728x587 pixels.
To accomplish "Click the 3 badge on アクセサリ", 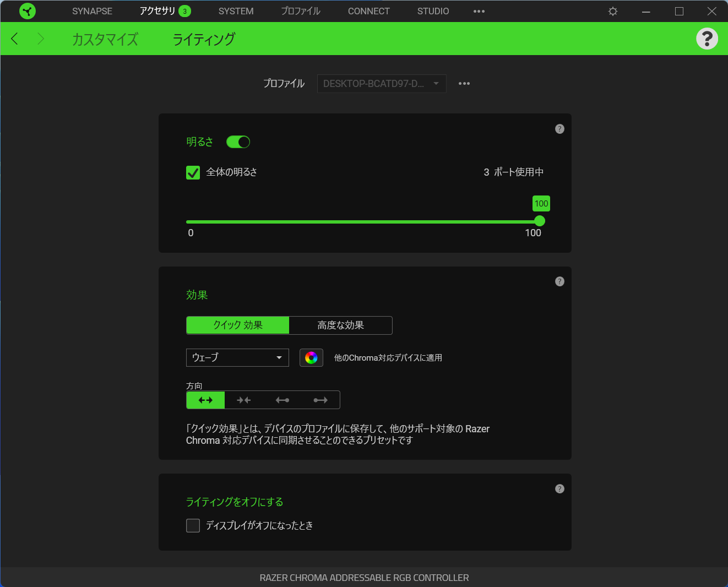I will click(184, 11).
